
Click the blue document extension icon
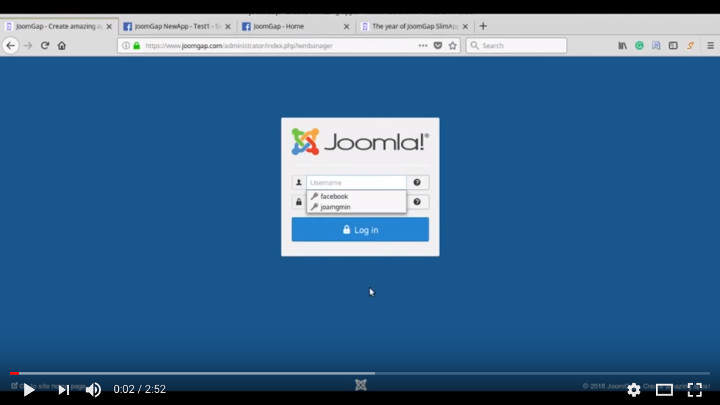[656, 45]
